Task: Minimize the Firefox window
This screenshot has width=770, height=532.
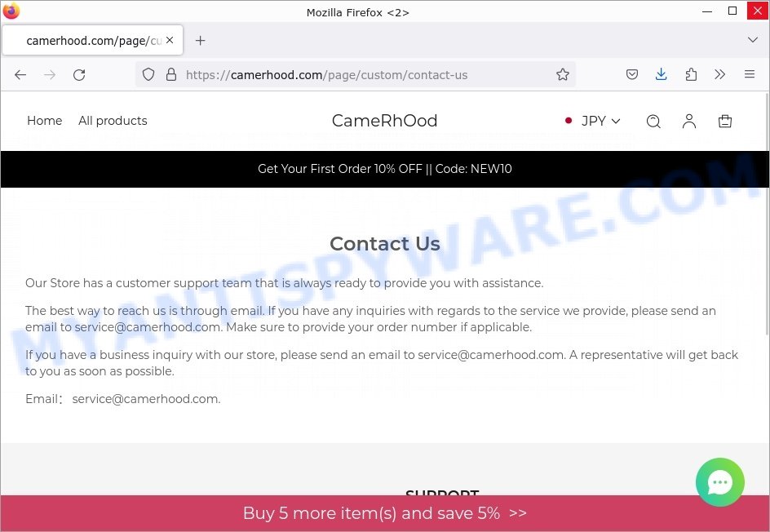Action: [707, 11]
